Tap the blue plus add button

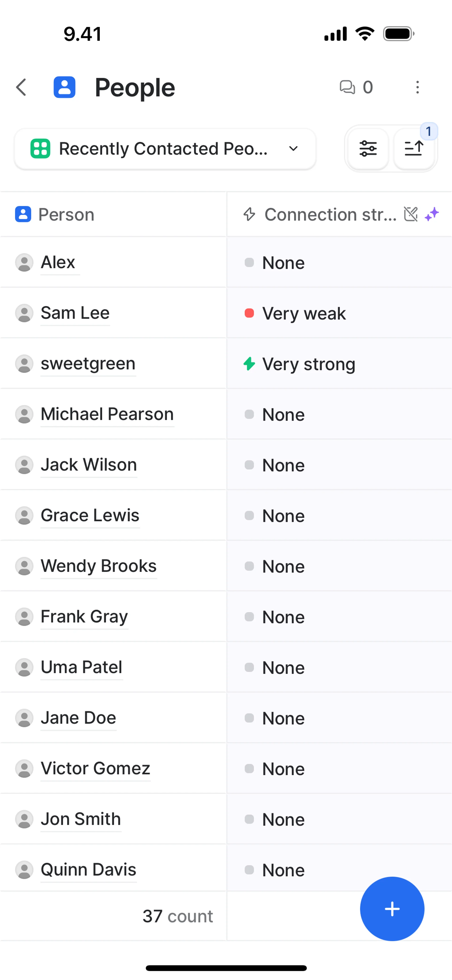click(392, 909)
